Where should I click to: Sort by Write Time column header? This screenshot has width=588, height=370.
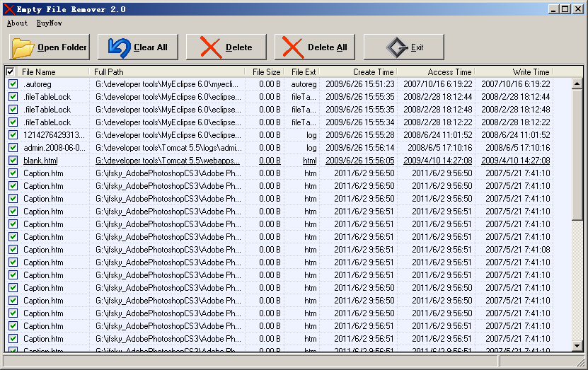[x=531, y=72]
